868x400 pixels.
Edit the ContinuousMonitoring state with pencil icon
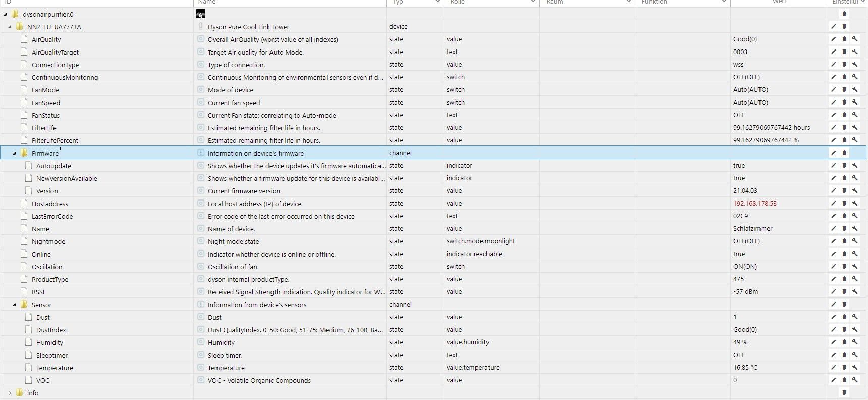(x=833, y=77)
